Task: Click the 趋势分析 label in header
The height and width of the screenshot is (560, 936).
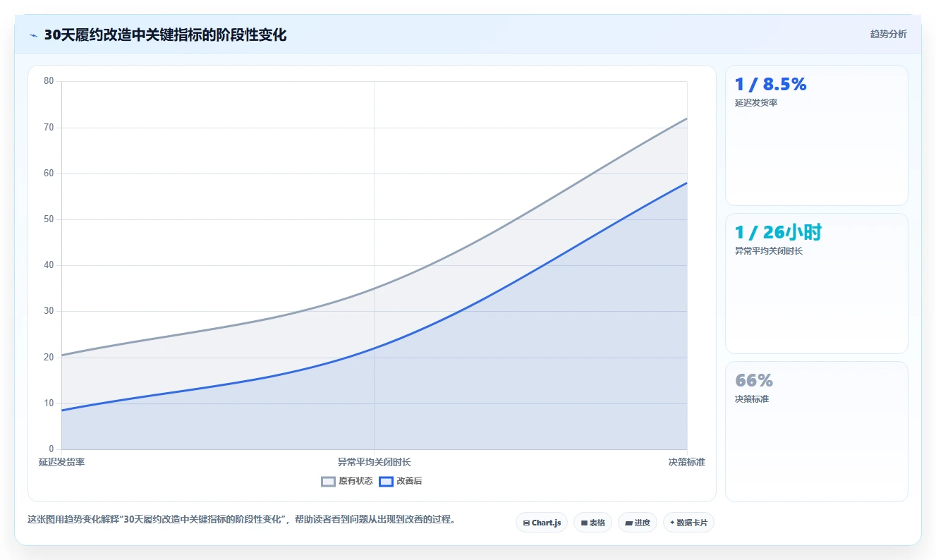Action: (x=889, y=34)
